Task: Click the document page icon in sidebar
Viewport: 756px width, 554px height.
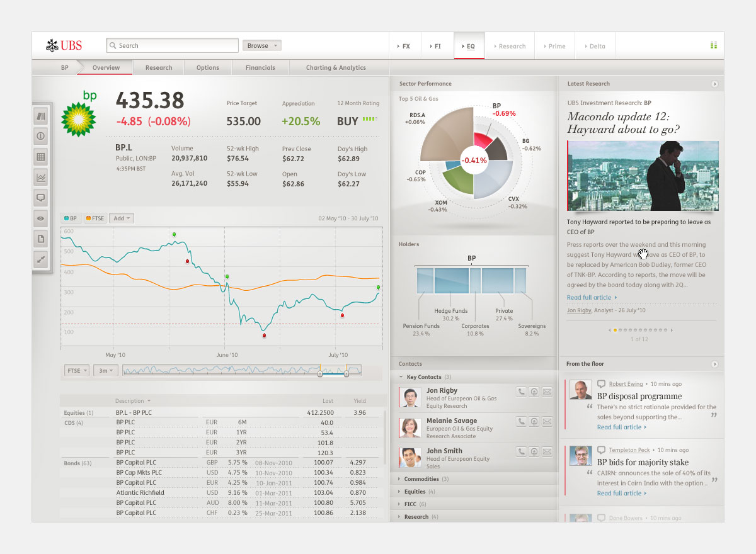Action: [x=41, y=239]
